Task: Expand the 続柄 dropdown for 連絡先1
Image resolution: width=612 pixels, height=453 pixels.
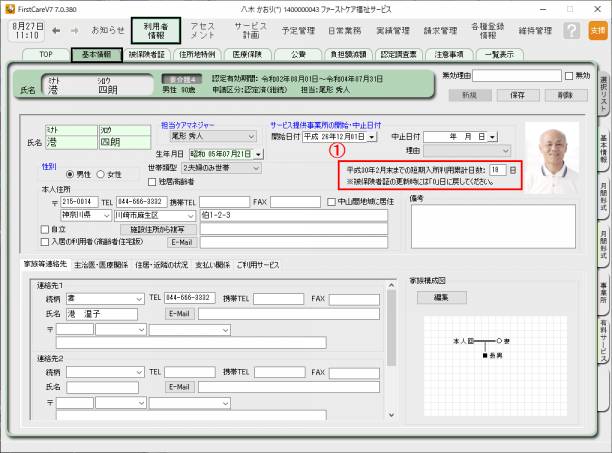Action: click(x=139, y=298)
